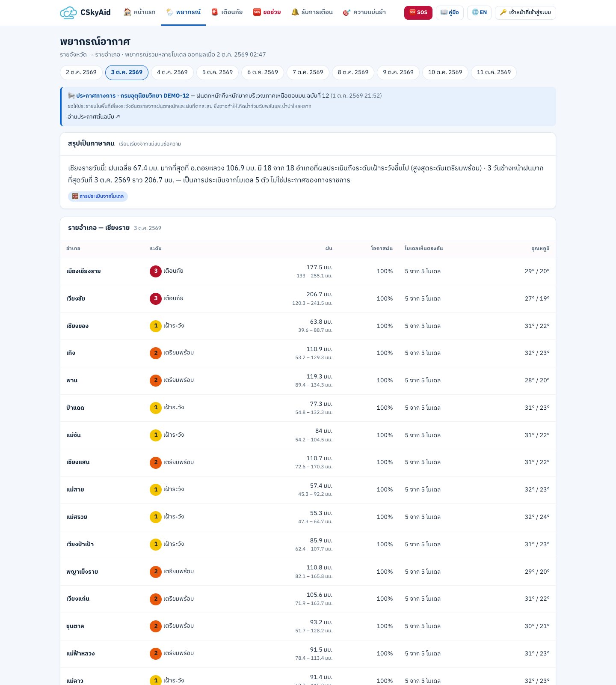Click the CSkyAid cloud logo icon

click(x=68, y=13)
